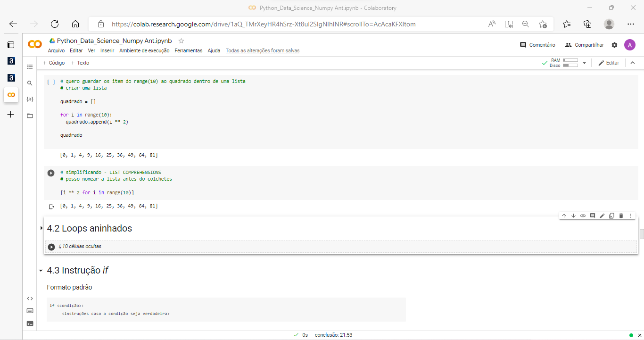Open browser vertical tabs icon in sidebar
The image size is (644, 340).
point(11,45)
